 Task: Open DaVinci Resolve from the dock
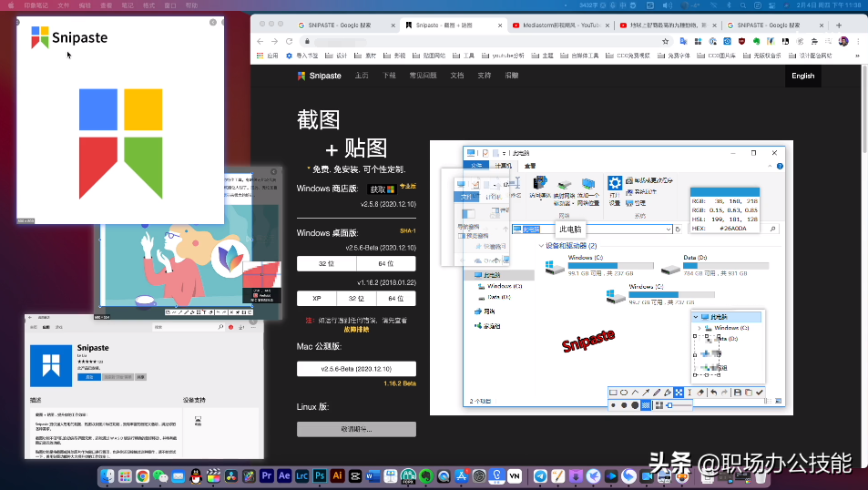pyautogui.click(x=231, y=476)
